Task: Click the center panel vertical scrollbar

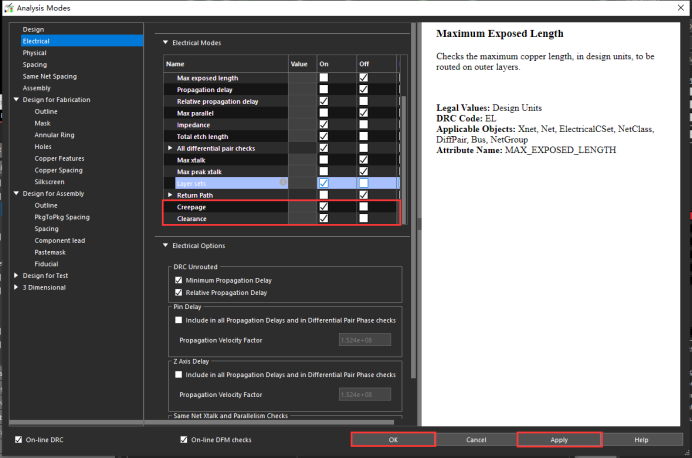Action: pyautogui.click(x=414, y=201)
